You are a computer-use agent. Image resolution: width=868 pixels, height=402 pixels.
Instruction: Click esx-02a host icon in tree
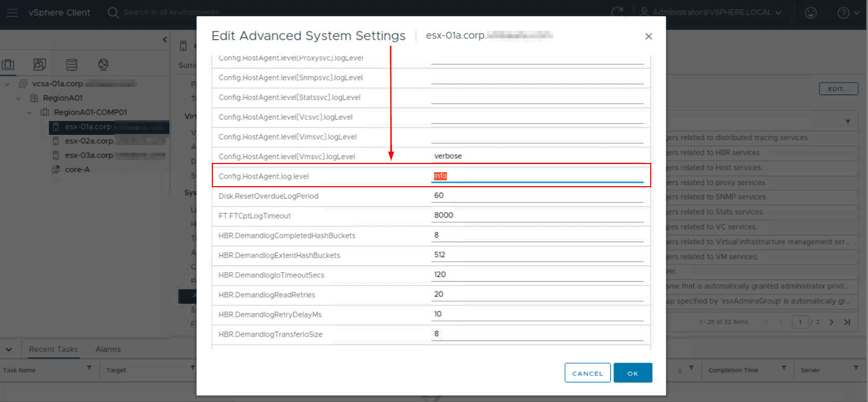56,141
